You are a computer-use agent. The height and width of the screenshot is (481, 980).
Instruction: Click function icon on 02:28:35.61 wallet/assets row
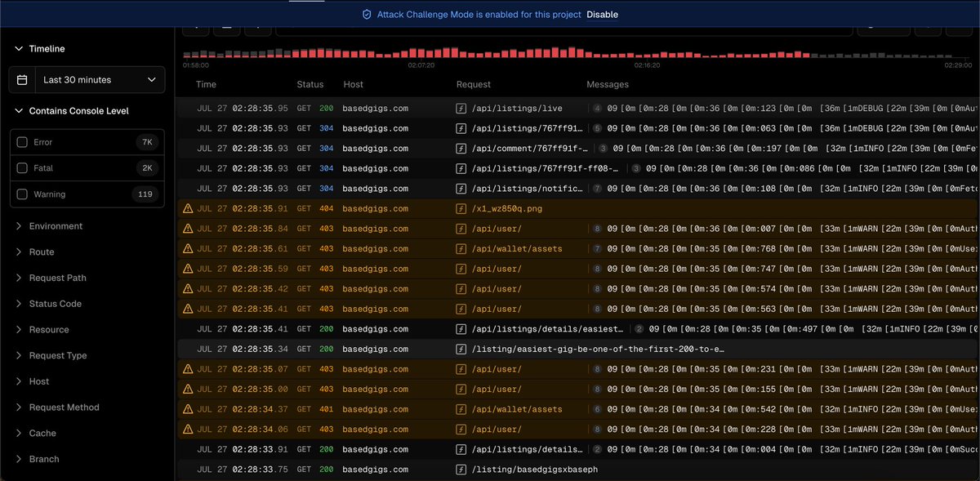click(461, 249)
